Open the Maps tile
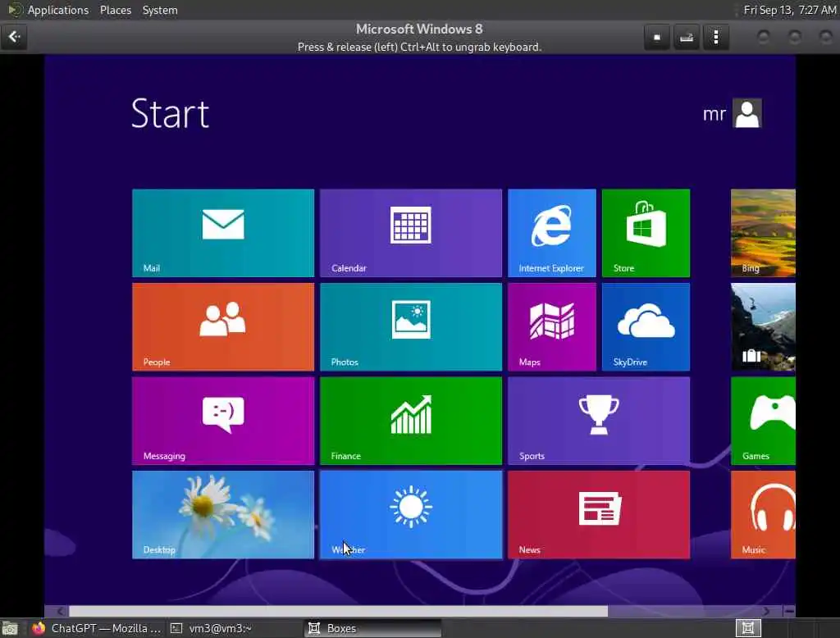 click(552, 326)
